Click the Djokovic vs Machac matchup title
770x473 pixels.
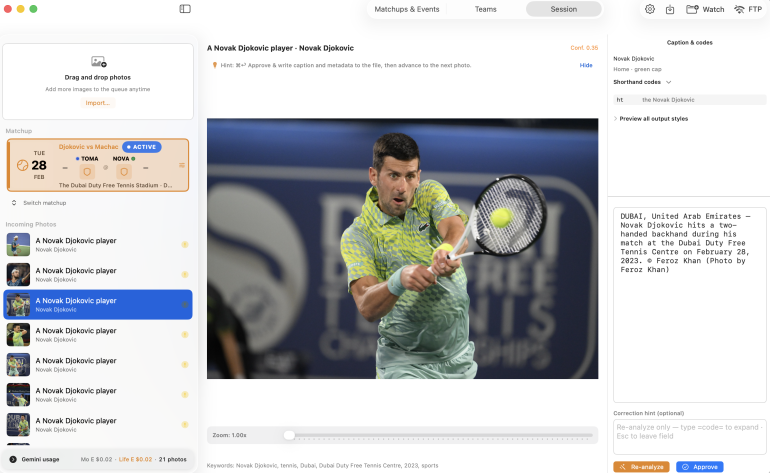[x=88, y=146]
